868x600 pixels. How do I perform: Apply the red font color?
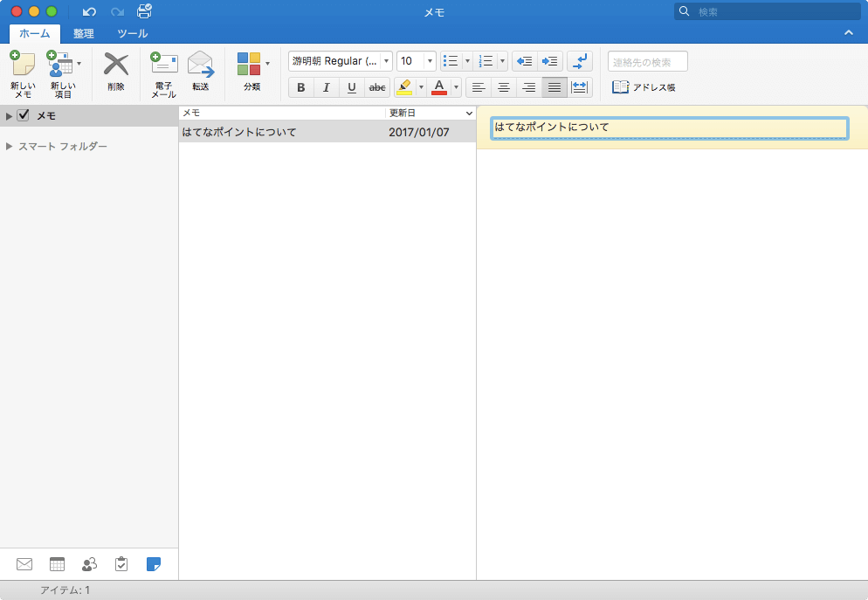439,87
